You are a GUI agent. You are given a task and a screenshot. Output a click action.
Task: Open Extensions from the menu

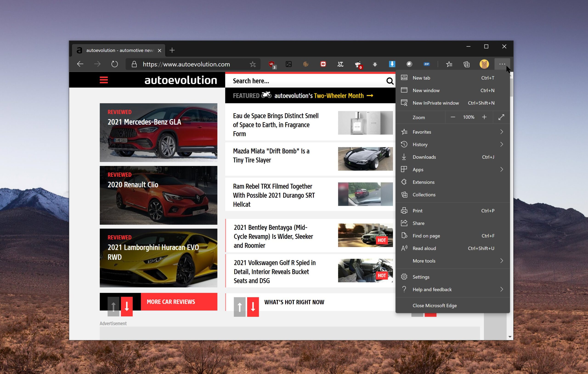[x=452, y=182]
